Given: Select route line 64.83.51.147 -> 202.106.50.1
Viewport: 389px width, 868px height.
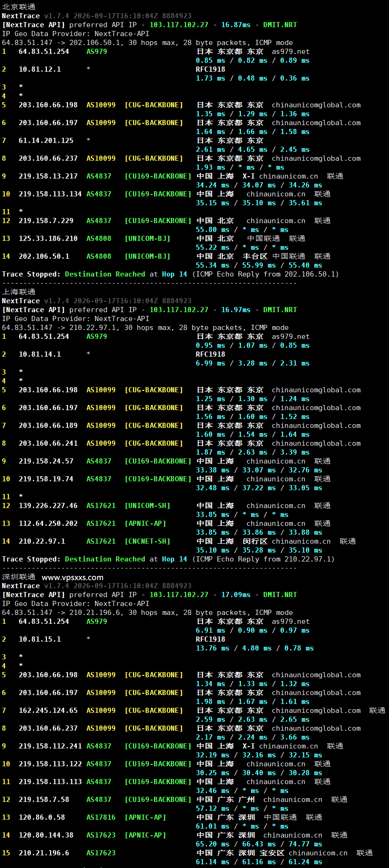Looking at the screenshot, I should point(147,43).
